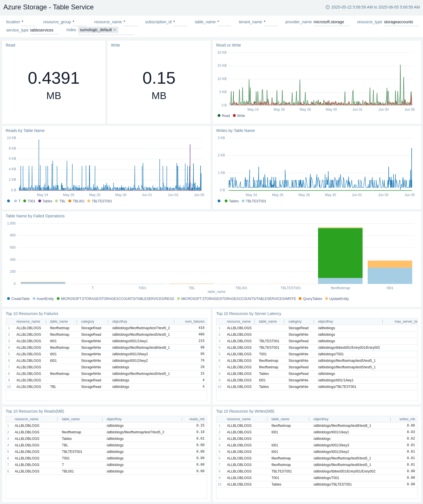This screenshot has height=504, width=423.
Task: Edit the tenant_name filter value
Action: [271, 22]
